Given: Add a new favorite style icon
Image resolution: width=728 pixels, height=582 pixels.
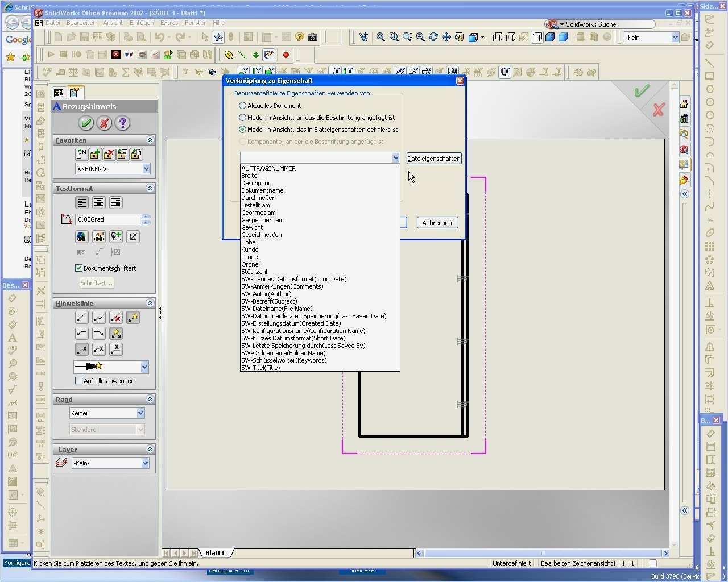Looking at the screenshot, I should click(x=94, y=153).
